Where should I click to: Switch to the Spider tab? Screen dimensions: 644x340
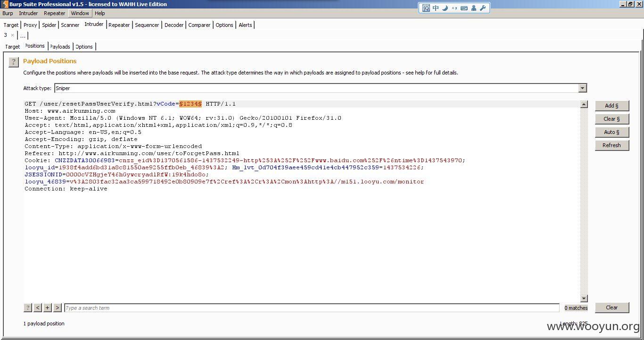click(49, 25)
